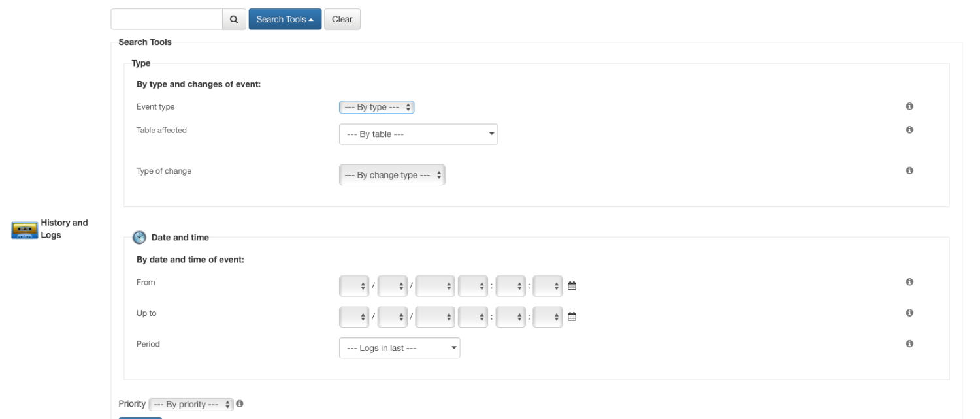The width and height of the screenshot is (980, 419).
Task: Click the 'History and Logs' label
Action: (x=64, y=229)
